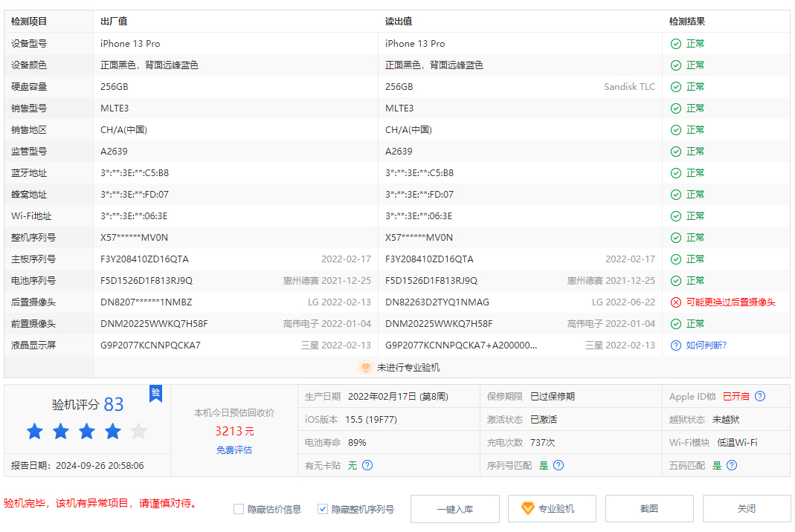Click the 截图 screenshot button
This screenshot has height=532, width=795.
click(x=649, y=509)
